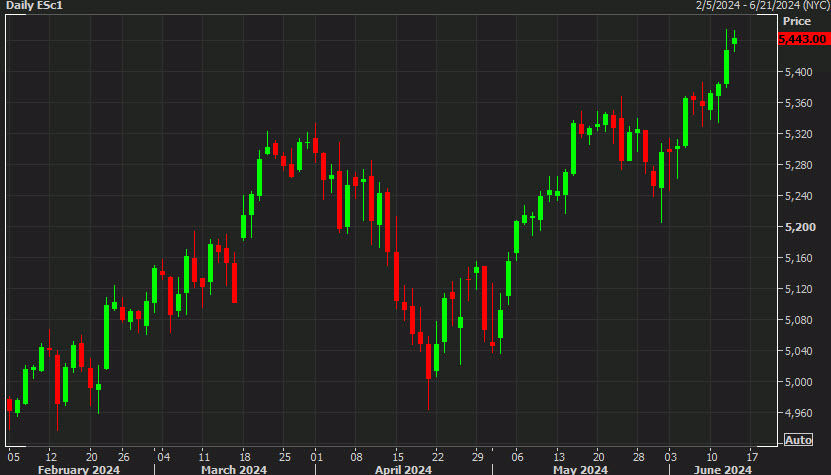Click the 5,200 price axis label

click(799, 227)
